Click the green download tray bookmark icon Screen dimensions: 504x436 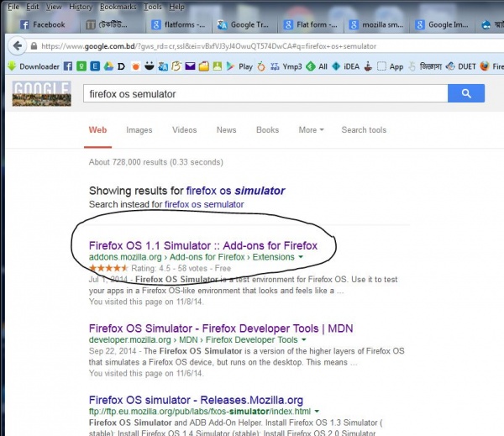click(x=218, y=66)
